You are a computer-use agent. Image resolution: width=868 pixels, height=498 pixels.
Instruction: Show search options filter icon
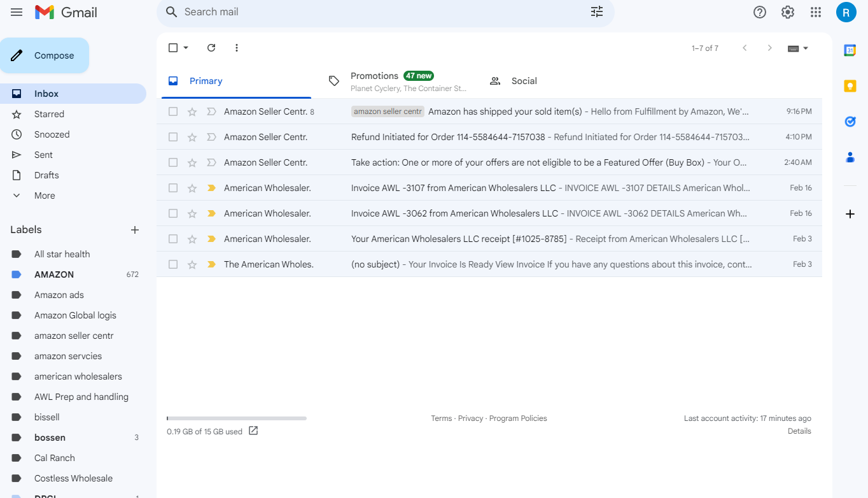pos(597,12)
